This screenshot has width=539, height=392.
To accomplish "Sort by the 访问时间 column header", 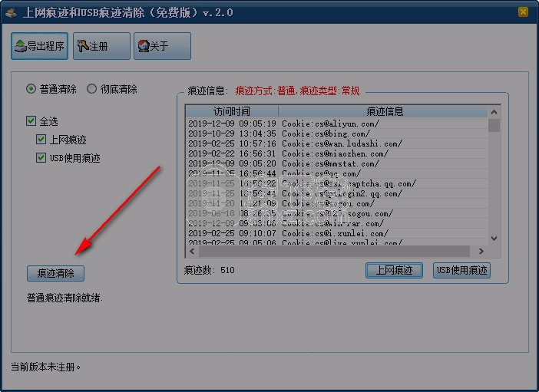I will click(x=232, y=111).
